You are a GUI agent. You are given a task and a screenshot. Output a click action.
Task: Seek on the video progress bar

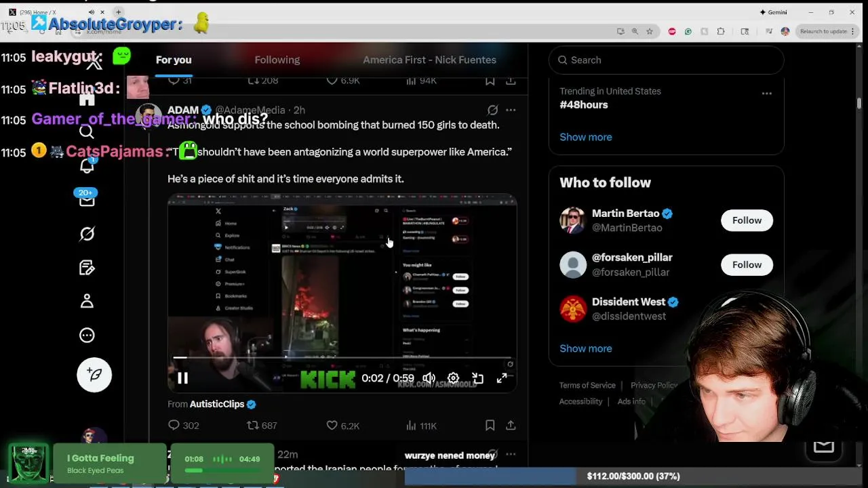click(342, 357)
